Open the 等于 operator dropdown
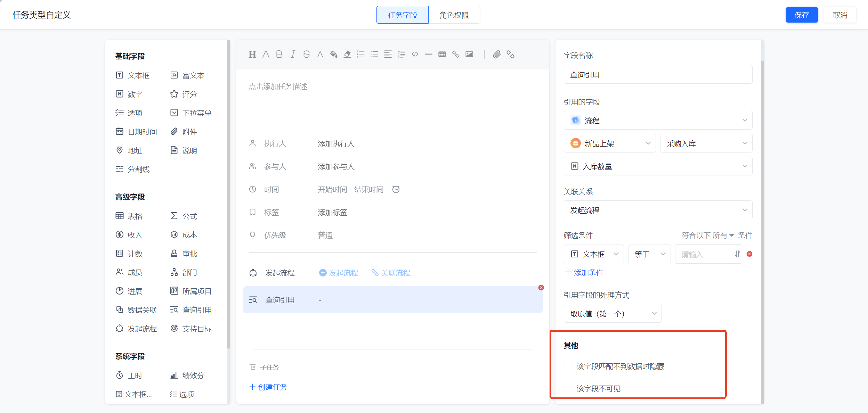Screen dimensions: 868x413 (649, 254)
